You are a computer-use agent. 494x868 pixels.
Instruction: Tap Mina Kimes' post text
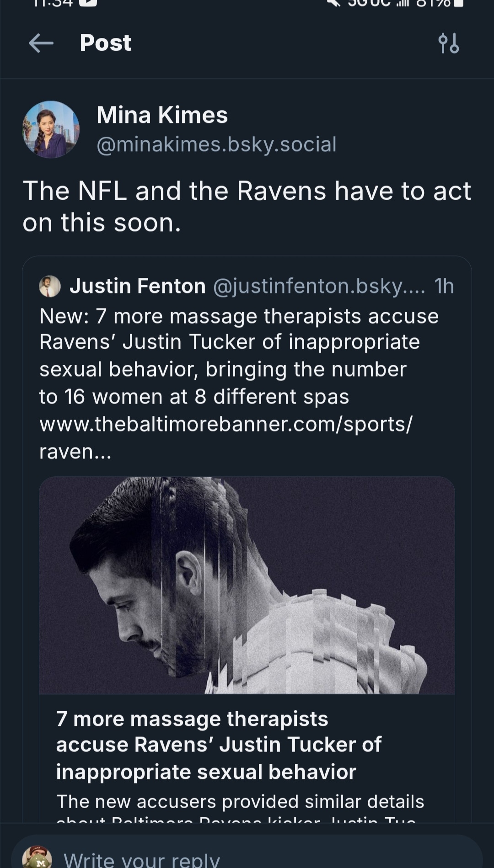[247, 206]
